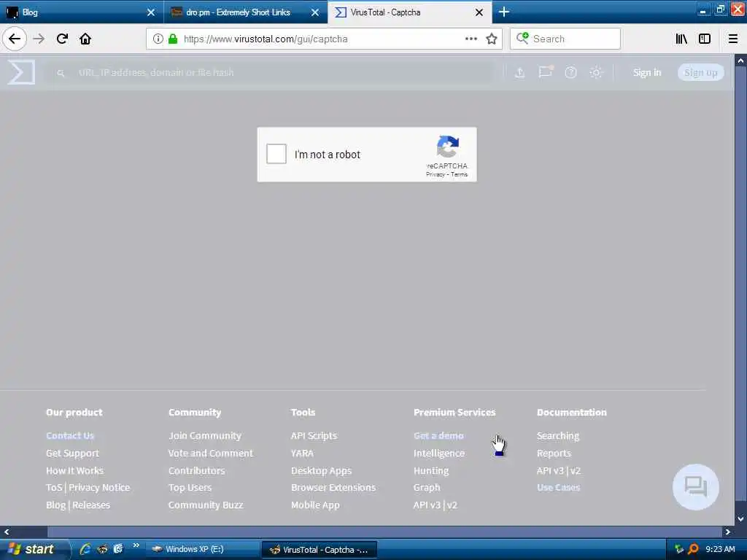Open Join Community link
Image resolution: width=747 pixels, height=560 pixels.
click(x=205, y=435)
